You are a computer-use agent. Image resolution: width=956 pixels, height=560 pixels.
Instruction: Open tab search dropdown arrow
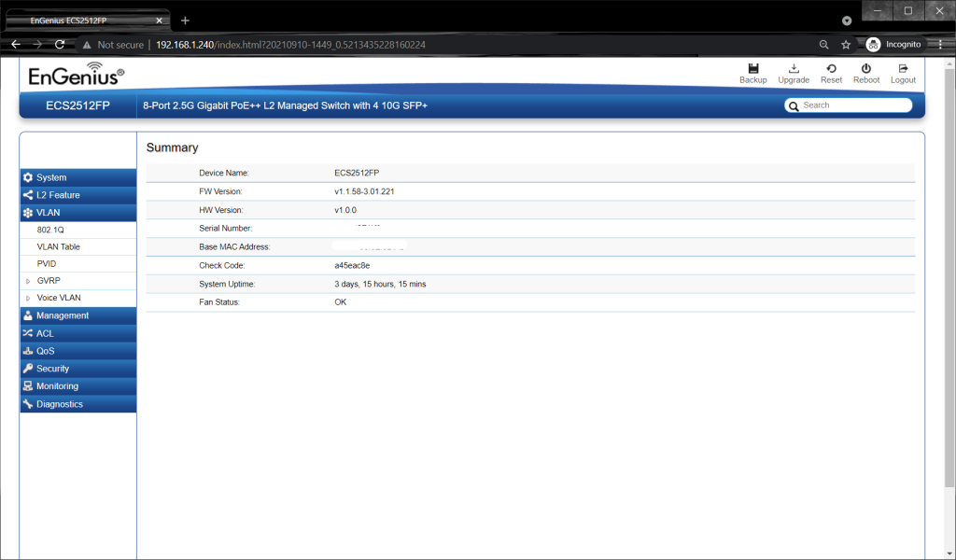click(847, 21)
